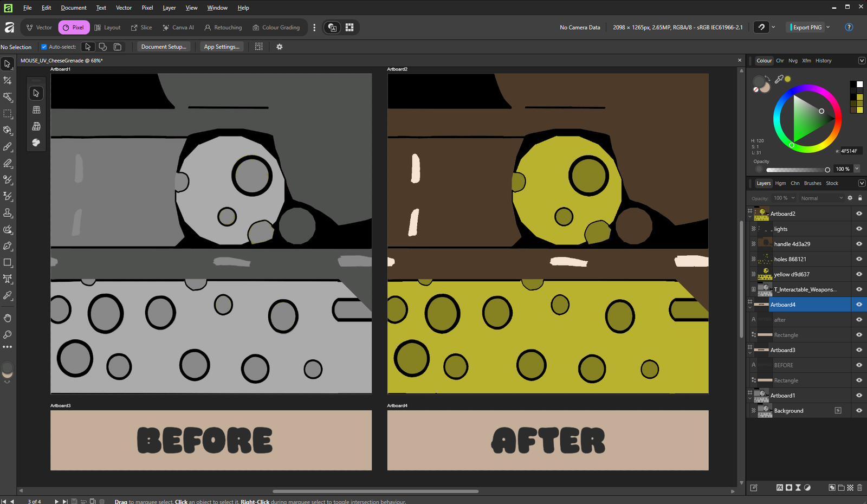The height and width of the screenshot is (504, 867).
Task: Click the Export PNG button
Action: point(806,27)
